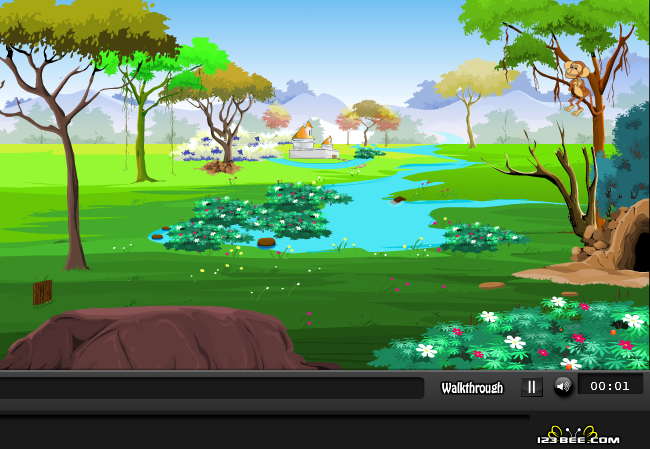The width and height of the screenshot is (650, 449).
Task: Click the white and blue flowering bush
Action: (232, 146)
